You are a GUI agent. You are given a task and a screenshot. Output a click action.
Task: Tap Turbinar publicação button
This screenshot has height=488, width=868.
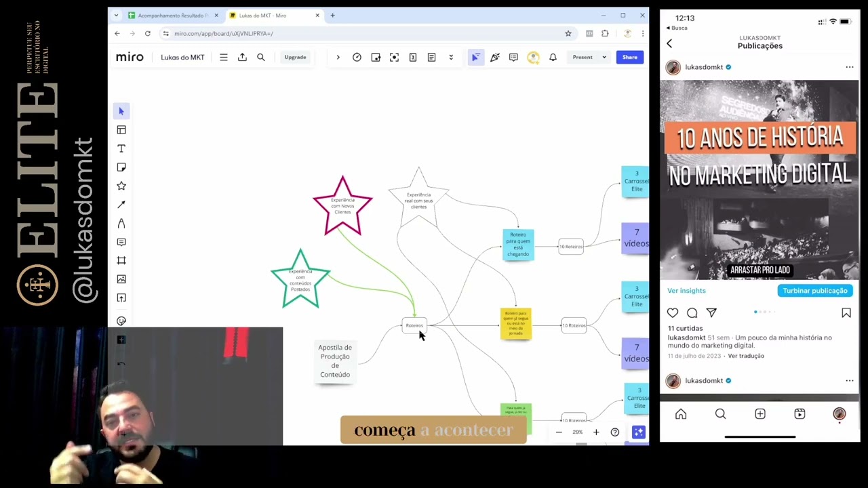pyautogui.click(x=815, y=291)
